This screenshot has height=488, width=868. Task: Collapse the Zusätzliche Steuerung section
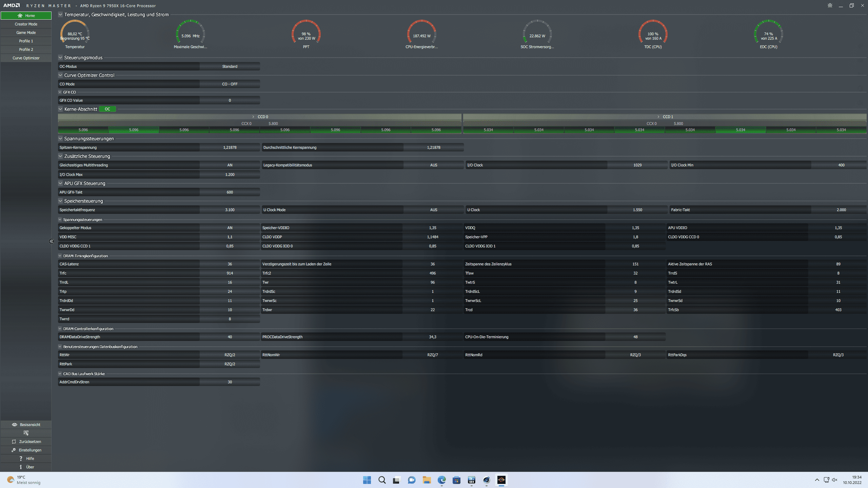pyautogui.click(x=60, y=156)
